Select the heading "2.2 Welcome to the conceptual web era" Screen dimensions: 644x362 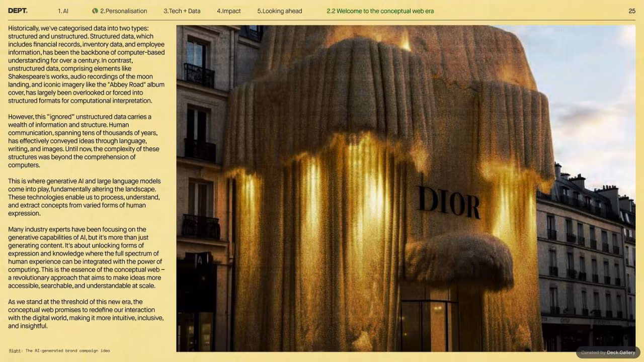[x=380, y=11]
